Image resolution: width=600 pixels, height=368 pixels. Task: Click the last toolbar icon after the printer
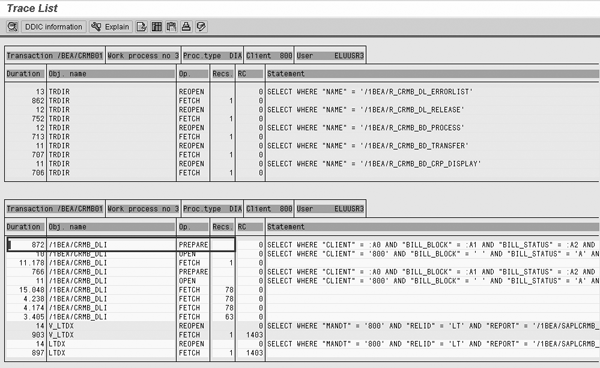[201, 27]
